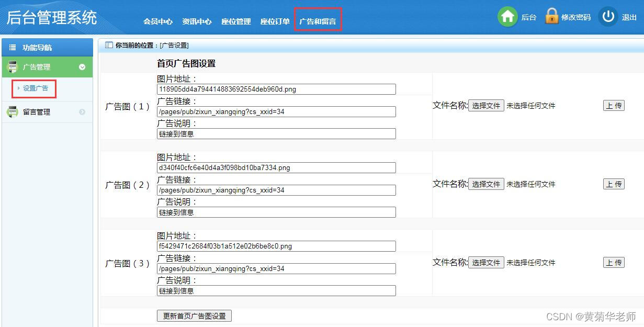Click 上传 button for 广告图 (3)
Screen dimensions: 644x327
coord(614,263)
